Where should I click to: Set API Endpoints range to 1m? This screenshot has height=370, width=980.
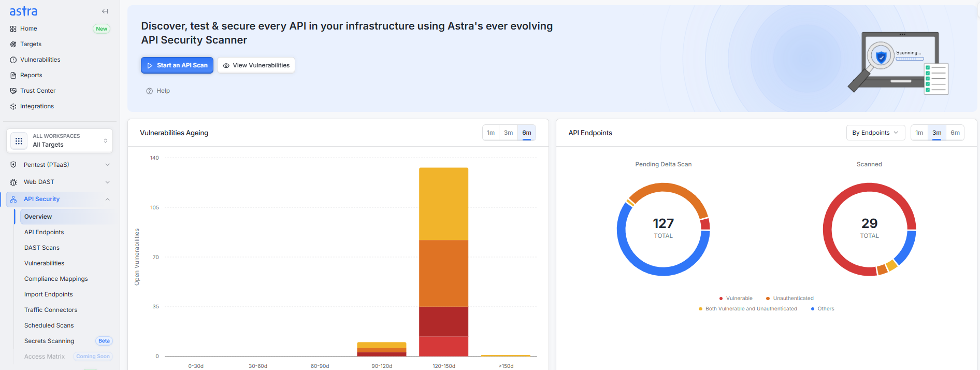click(919, 133)
